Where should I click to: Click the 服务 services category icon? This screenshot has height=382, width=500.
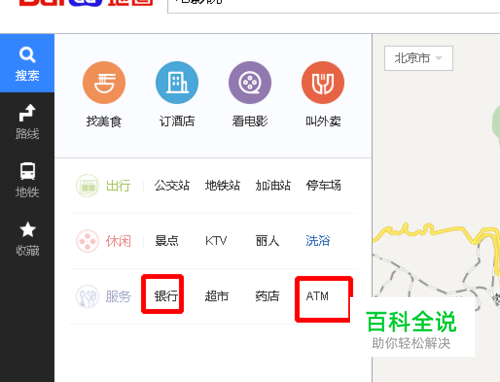(x=87, y=296)
